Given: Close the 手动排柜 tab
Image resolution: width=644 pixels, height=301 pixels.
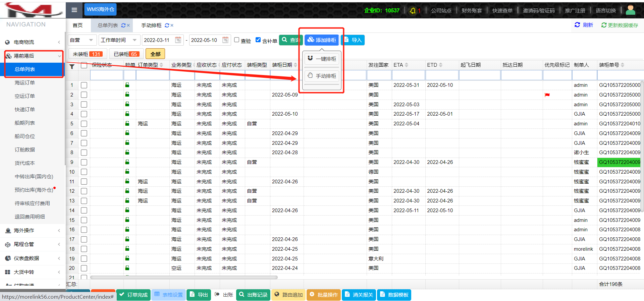Looking at the screenshot, I should [x=172, y=25].
